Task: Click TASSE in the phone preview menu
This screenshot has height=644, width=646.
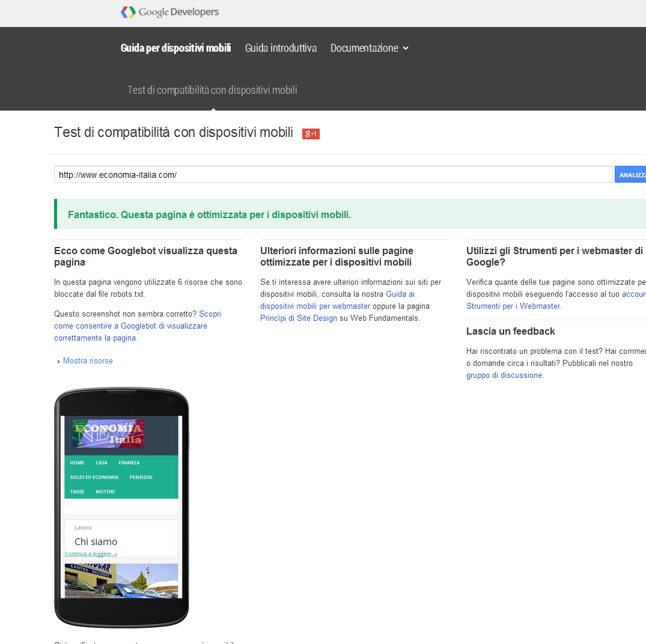Action: [77, 491]
